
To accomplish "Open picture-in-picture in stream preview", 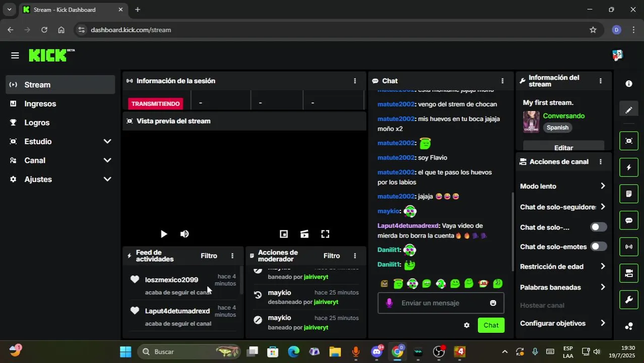I will coord(284,234).
